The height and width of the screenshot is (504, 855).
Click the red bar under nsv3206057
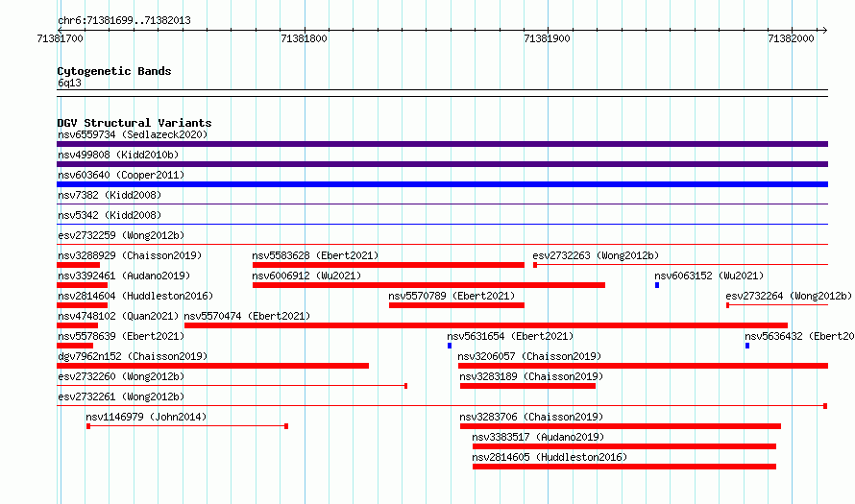click(x=643, y=366)
